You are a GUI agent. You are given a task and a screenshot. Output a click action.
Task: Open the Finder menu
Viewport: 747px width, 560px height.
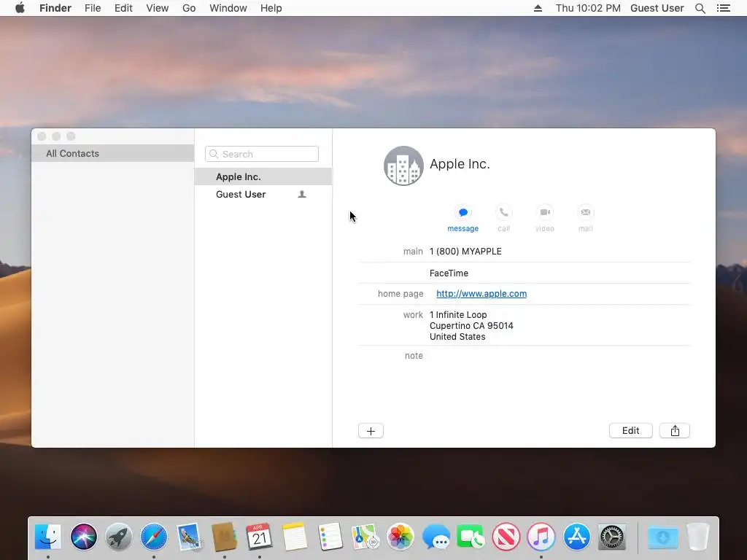tap(55, 8)
